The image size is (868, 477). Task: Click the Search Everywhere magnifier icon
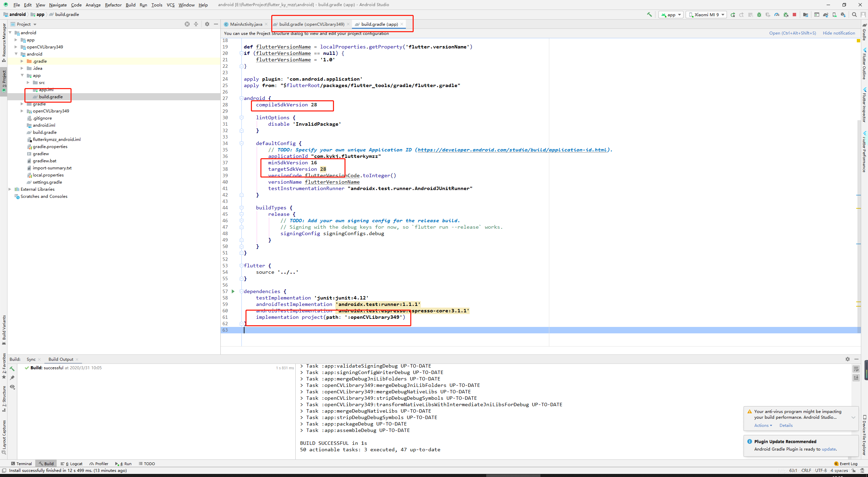(x=854, y=15)
